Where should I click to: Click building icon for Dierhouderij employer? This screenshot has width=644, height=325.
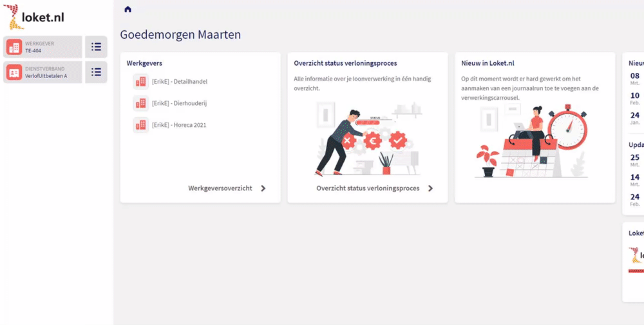coord(140,103)
